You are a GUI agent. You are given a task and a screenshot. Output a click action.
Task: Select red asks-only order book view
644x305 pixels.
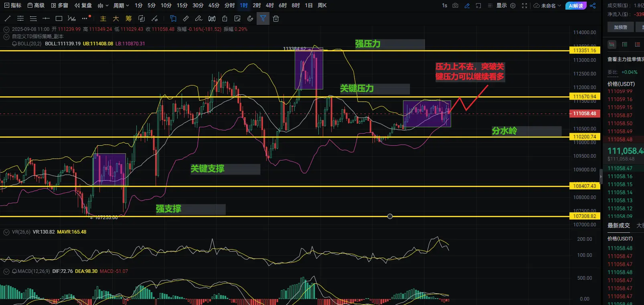click(x=638, y=45)
